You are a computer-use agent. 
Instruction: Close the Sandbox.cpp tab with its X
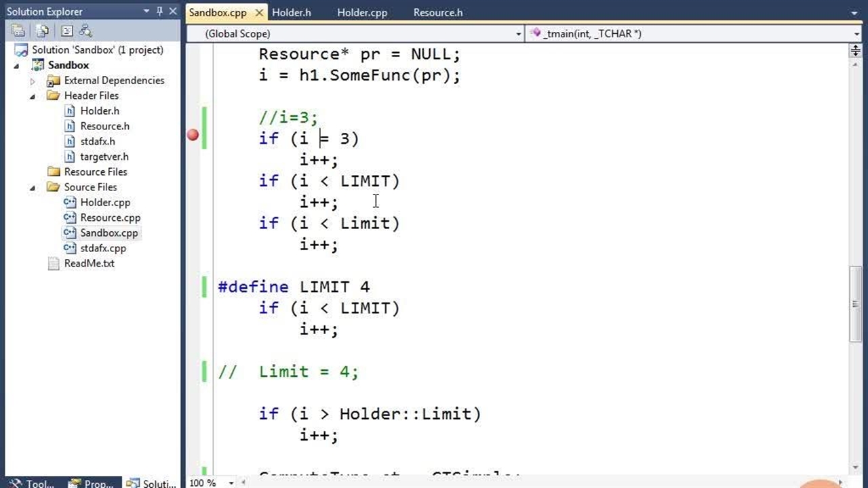(259, 13)
